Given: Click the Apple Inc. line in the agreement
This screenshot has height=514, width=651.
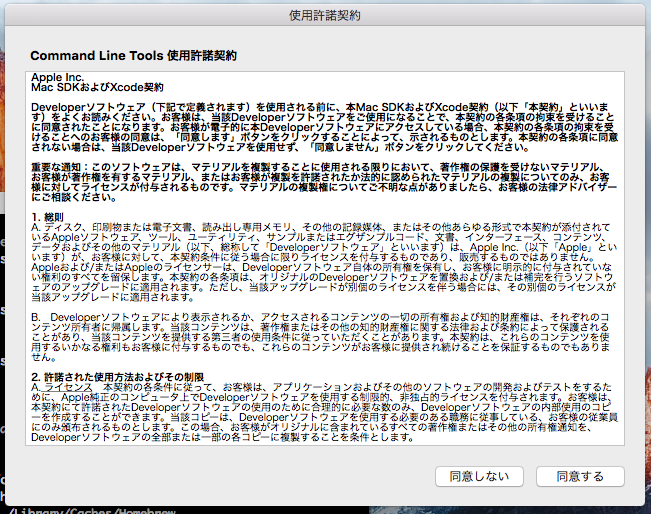Looking at the screenshot, I should (x=57, y=77).
